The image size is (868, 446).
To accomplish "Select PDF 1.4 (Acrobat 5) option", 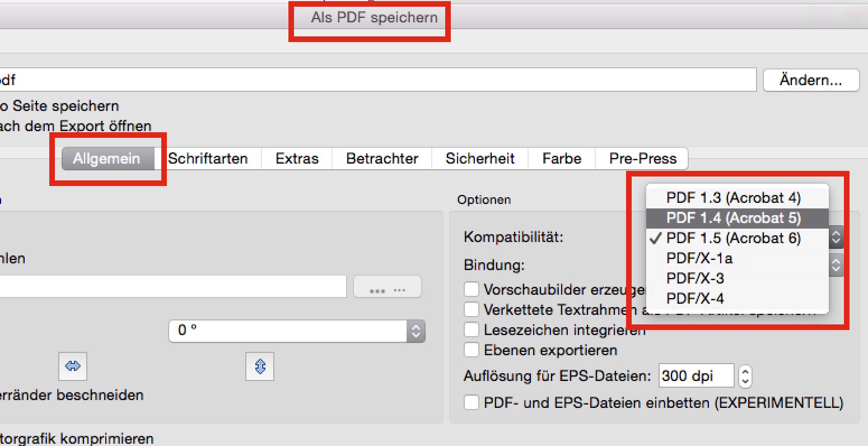I will [x=733, y=218].
